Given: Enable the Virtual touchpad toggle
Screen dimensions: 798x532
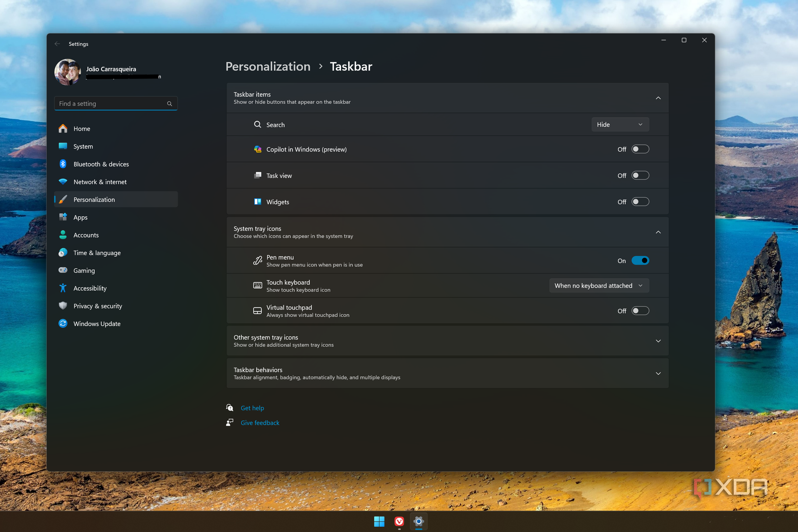Looking at the screenshot, I should click(640, 310).
